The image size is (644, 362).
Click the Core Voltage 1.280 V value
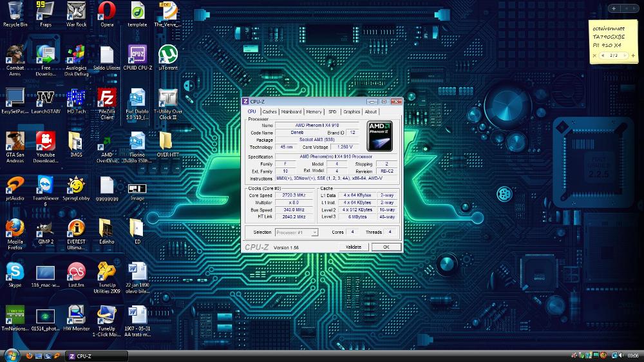(344, 147)
